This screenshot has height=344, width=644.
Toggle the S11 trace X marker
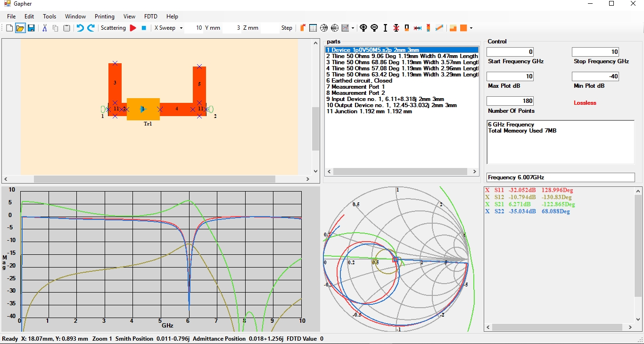487,190
